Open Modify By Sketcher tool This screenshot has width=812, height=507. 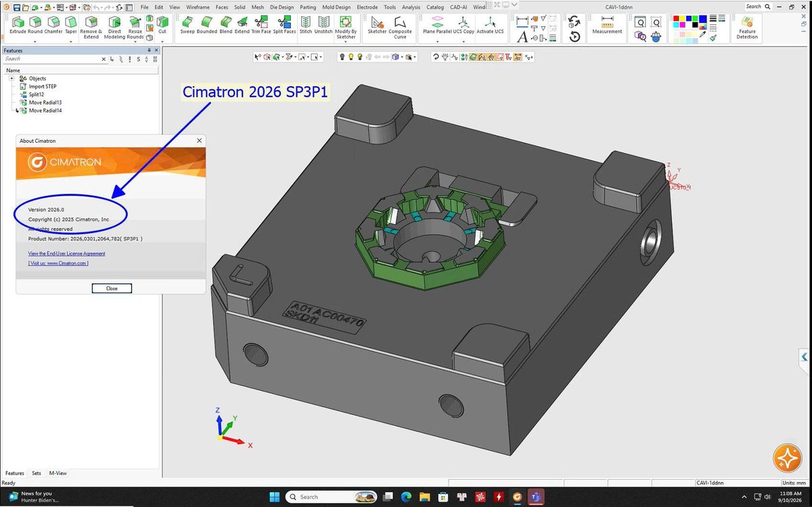pos(346,28)
